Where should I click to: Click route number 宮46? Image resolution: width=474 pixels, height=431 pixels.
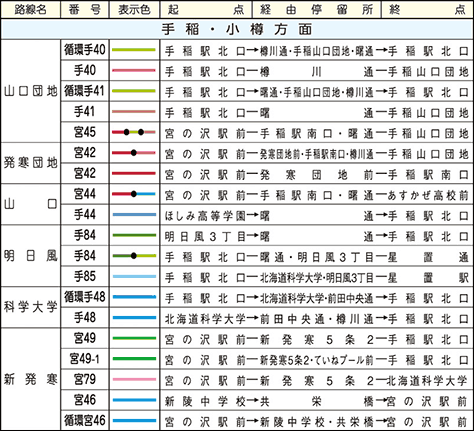[x=85, y=400]
